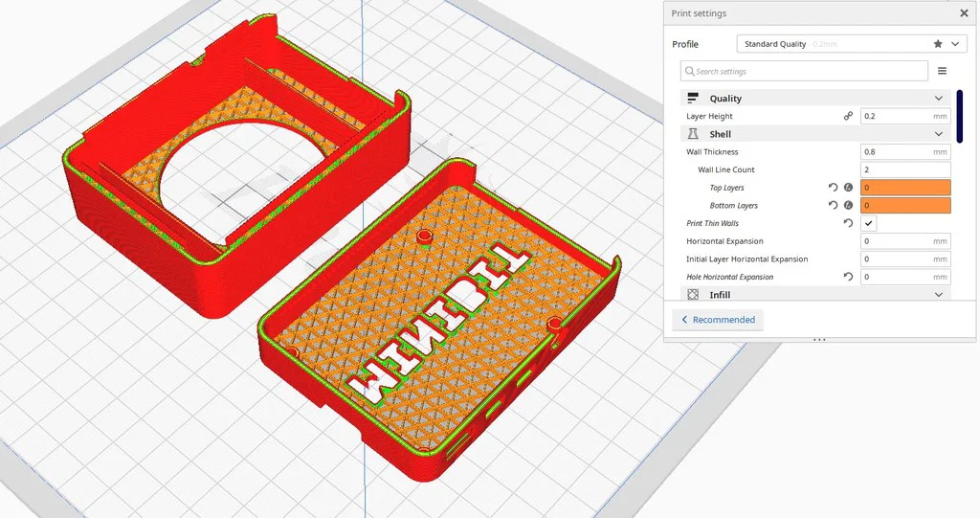This screenshot has width=980, height=518.
Task: Click the Infill category icon
Action: pos(693,295)
